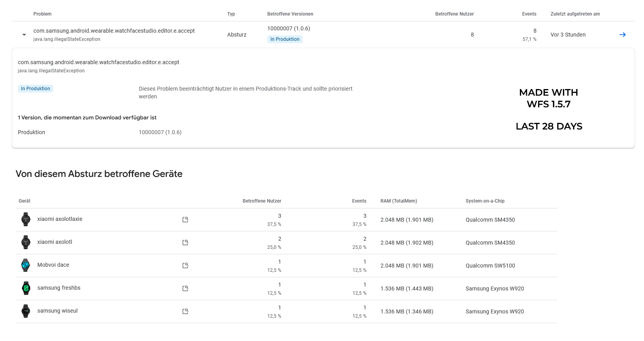The width and height of the screenshot is (644, 341).
Task: Click the samsung freshbs watch image
Action: click(26, 288)
